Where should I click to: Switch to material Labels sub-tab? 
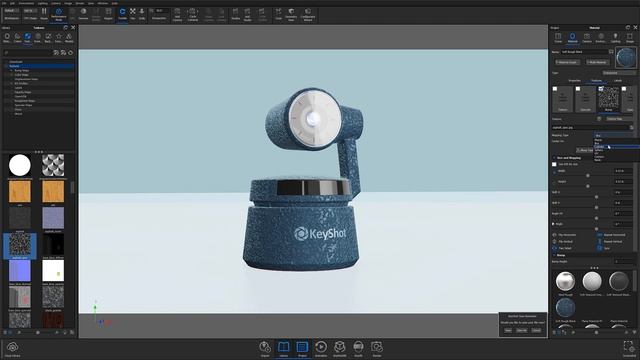point(618,80)
